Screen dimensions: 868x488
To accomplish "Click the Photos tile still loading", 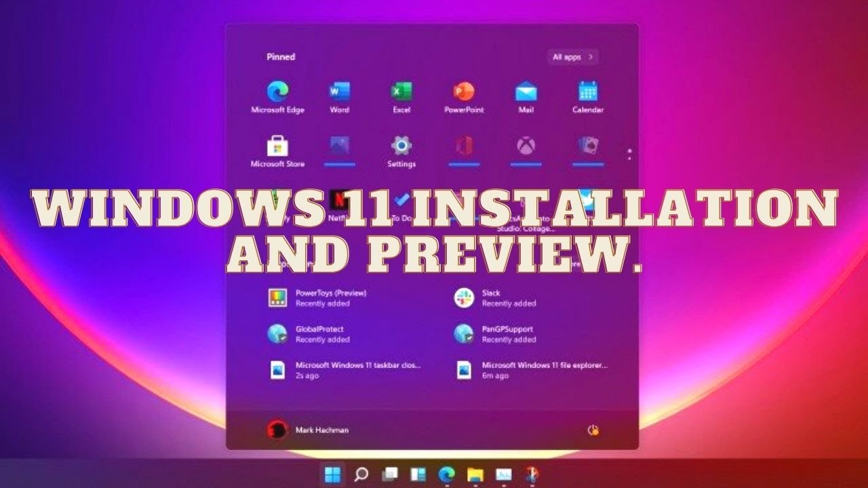I will [x=339, y=150].
